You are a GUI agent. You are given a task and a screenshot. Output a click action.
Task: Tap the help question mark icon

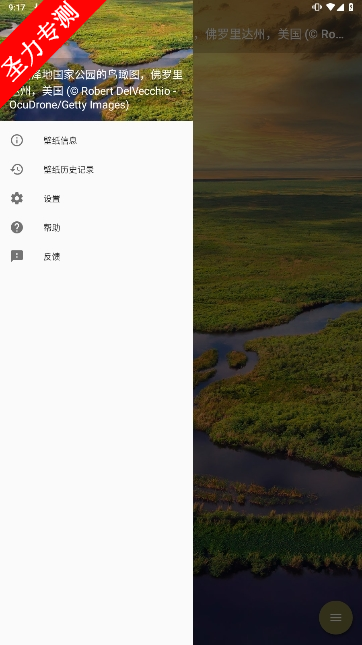coord(17,227)
